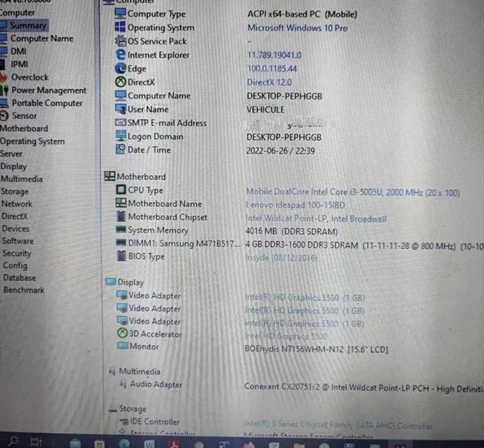The height and width of the screenshot is (448, 484).
Task: Click the Edge browser icon
Action: click(x=120, y=68)
